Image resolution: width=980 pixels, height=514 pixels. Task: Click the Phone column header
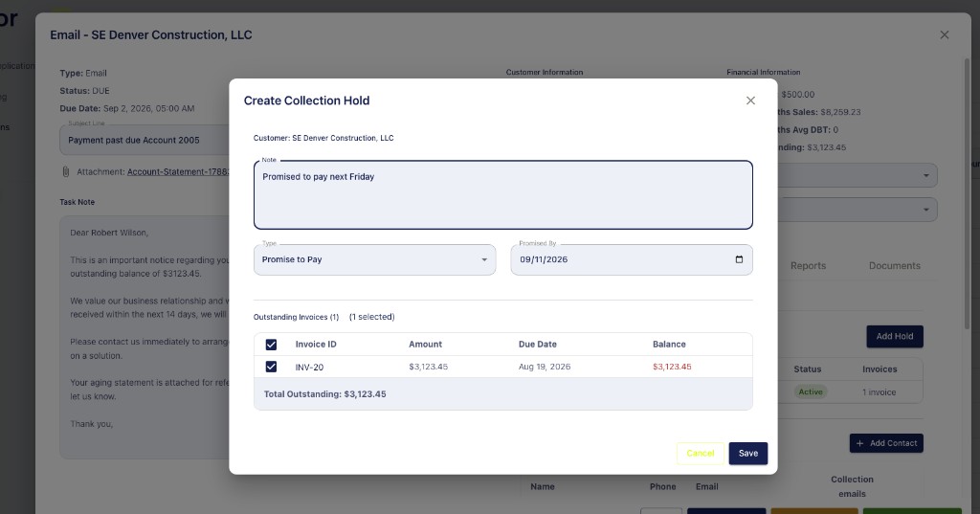662,486
